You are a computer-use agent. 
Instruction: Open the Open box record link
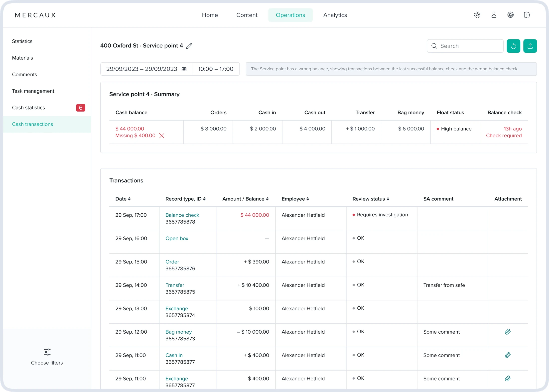pyautogui.click(x=177, y=239)
